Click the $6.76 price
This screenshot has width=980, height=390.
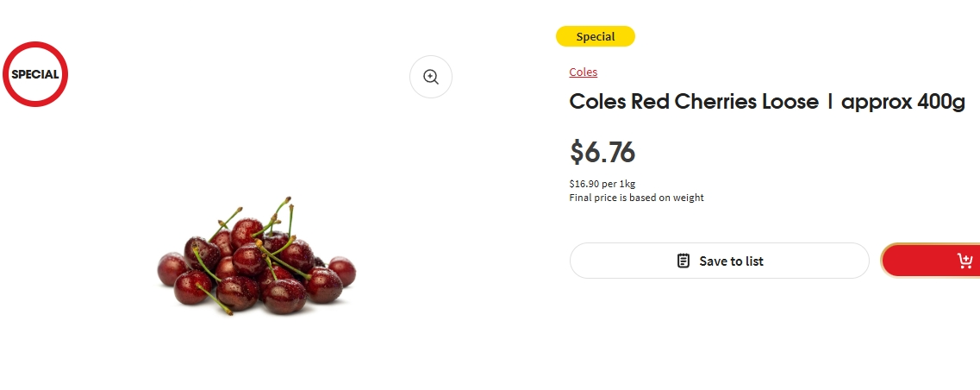[x=602, y=152]
